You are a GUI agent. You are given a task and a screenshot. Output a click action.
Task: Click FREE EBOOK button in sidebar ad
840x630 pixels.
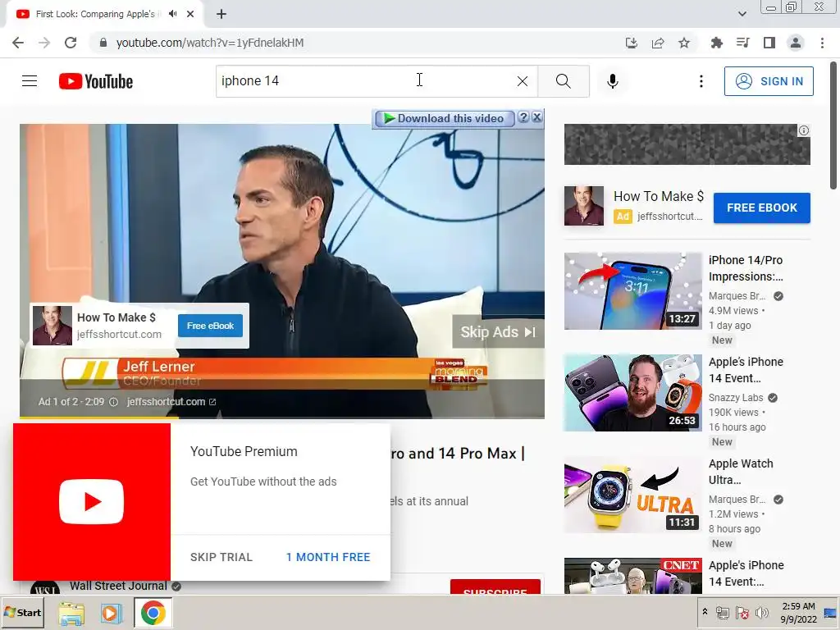(x=762, y=208)
